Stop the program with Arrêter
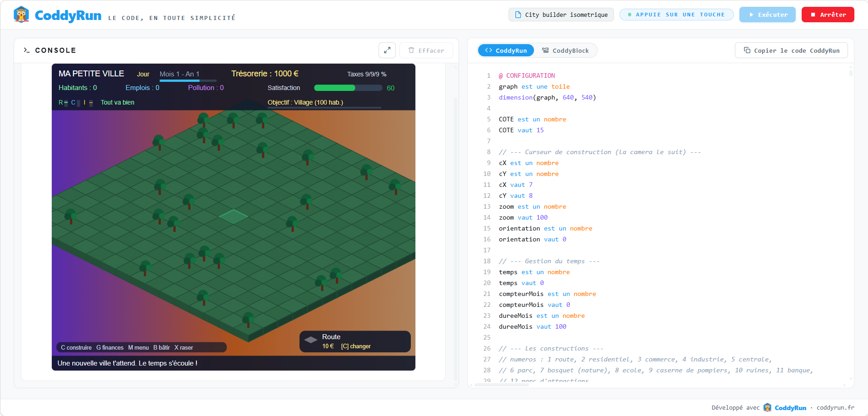868x416 pixels. [828, 15]
